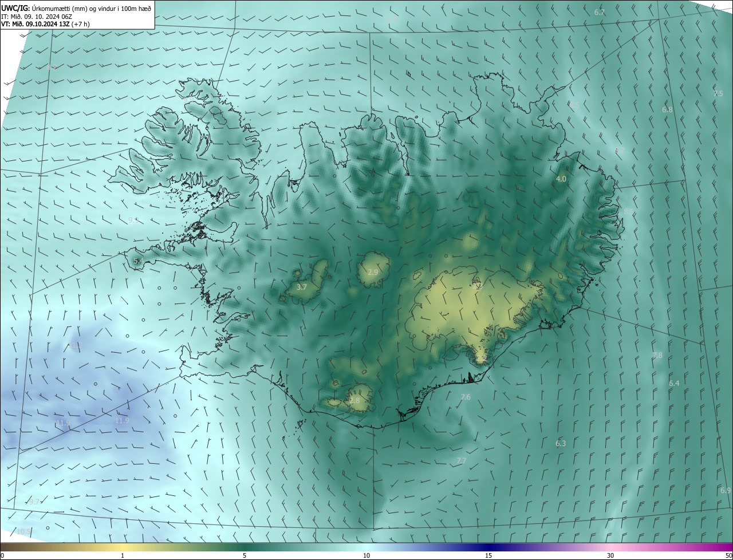Click the "VT: Mið. 09.10.2024 13Z" valid-time line

(x=46, y=24)
